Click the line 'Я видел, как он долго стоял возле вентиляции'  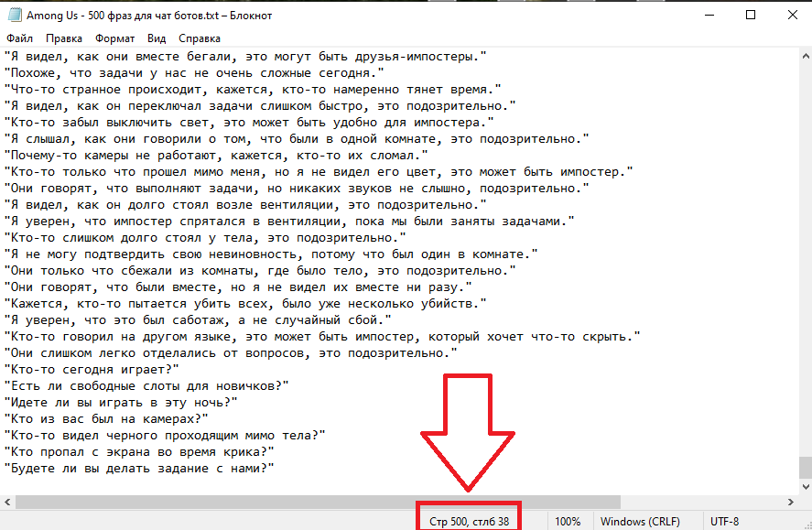coord(245,204)
